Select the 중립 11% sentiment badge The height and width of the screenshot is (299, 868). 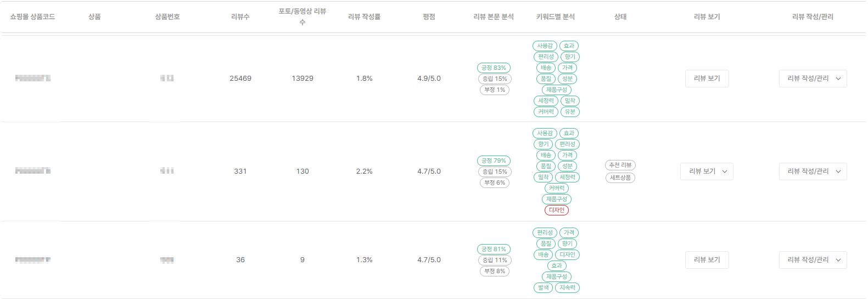pyautogui.click(x=495, y=260)
